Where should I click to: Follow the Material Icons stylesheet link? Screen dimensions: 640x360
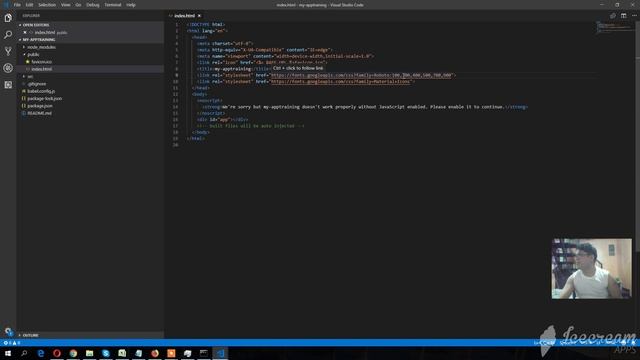(x=341, y=82)
